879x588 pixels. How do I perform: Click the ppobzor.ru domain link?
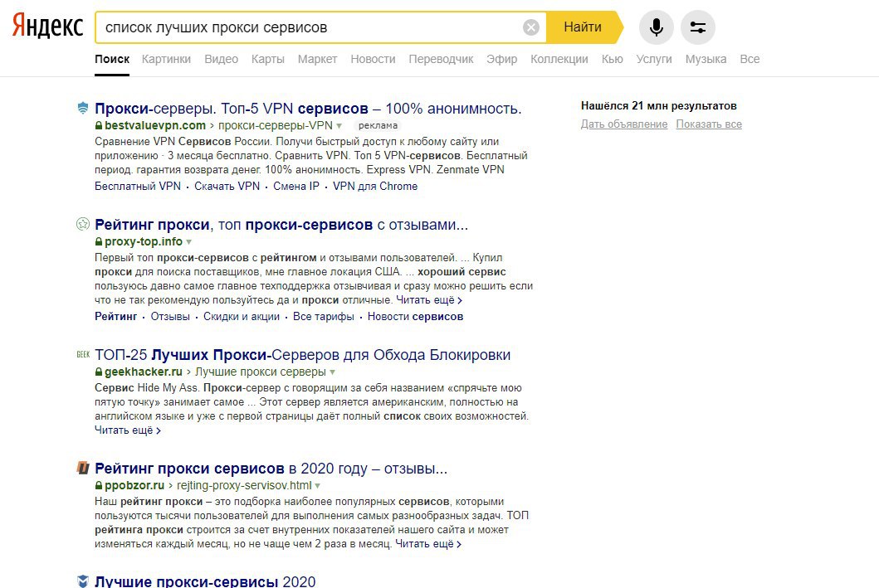[x=134, y=485]
